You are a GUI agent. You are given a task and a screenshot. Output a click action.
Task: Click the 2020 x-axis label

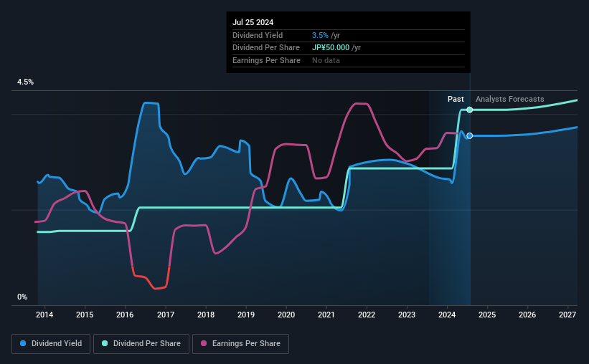[286, 315]
